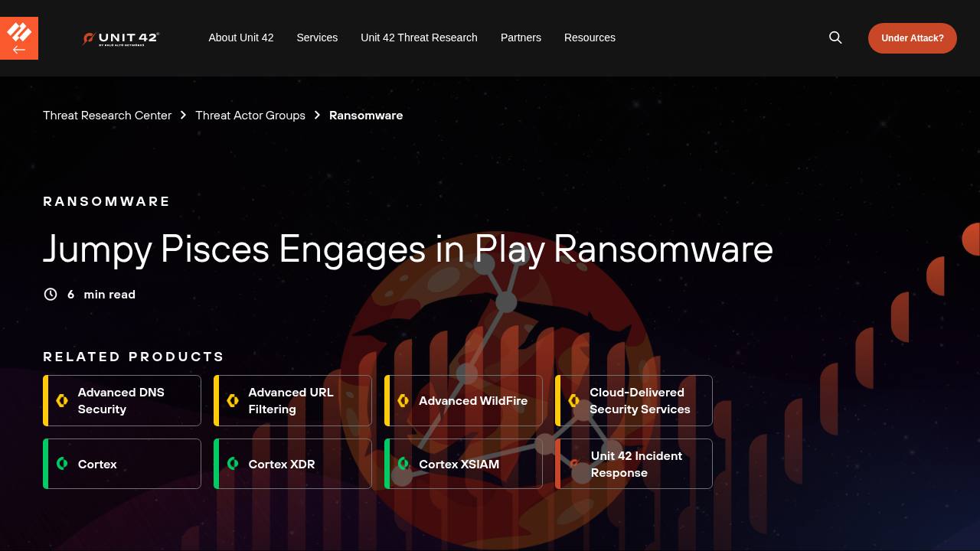Image resolution: width=980 pixels, height=551 pixels.
Task: Go to Threat Research Center breadcrumb
Action: tap(107, 116)
